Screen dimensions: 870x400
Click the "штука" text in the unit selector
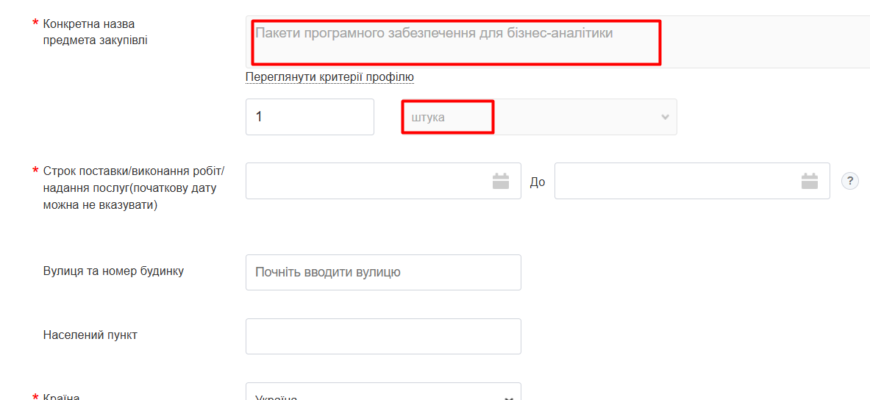428,118
